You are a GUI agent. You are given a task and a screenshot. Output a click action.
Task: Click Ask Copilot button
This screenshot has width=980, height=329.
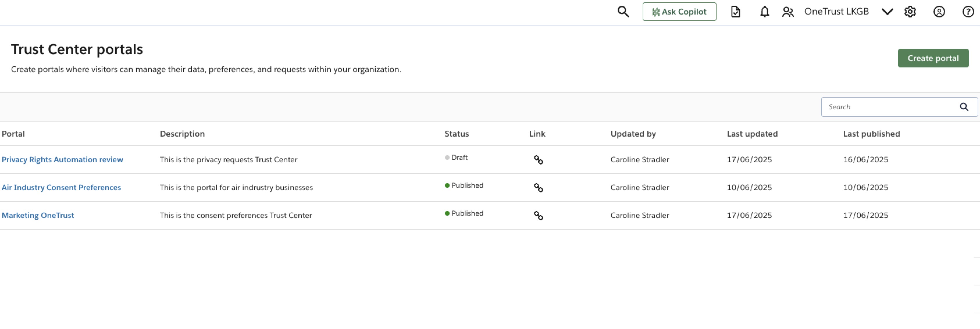click(x=679, y=12)
